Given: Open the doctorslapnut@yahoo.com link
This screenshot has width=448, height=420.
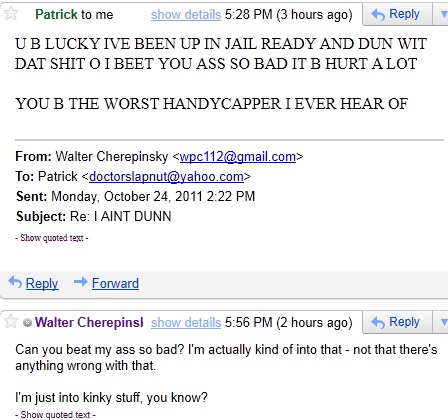Looking at the screenshot, I should click(x=166, y=176).
